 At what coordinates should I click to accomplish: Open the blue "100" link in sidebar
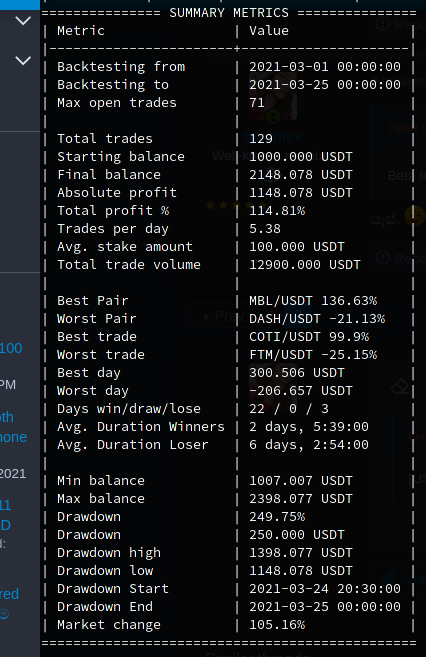11,348
